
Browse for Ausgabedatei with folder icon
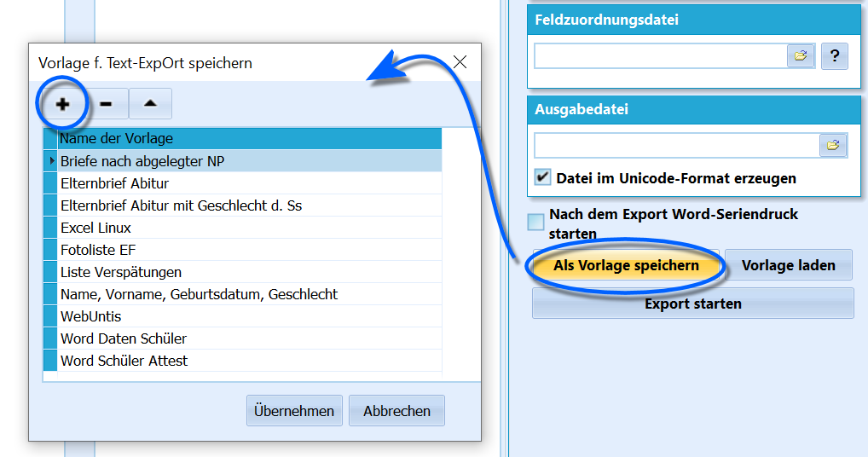tap(832, 146)
